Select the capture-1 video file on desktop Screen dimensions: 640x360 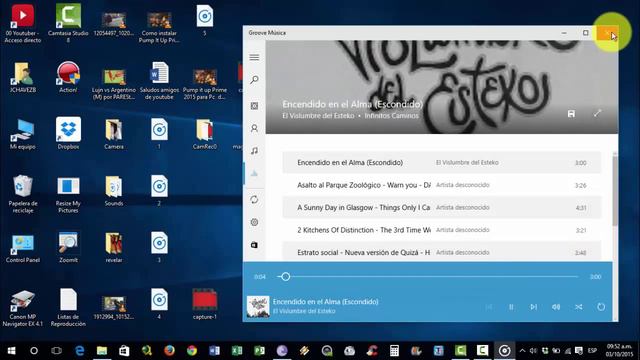click(x=204, y=304)
